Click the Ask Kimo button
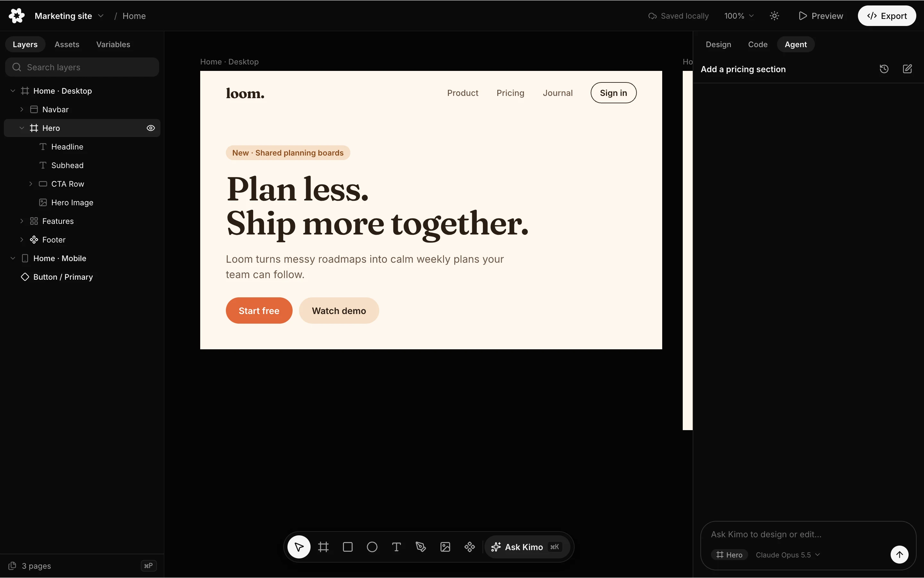The height and width of the screenshot is (578, 924). click(527, 547)
